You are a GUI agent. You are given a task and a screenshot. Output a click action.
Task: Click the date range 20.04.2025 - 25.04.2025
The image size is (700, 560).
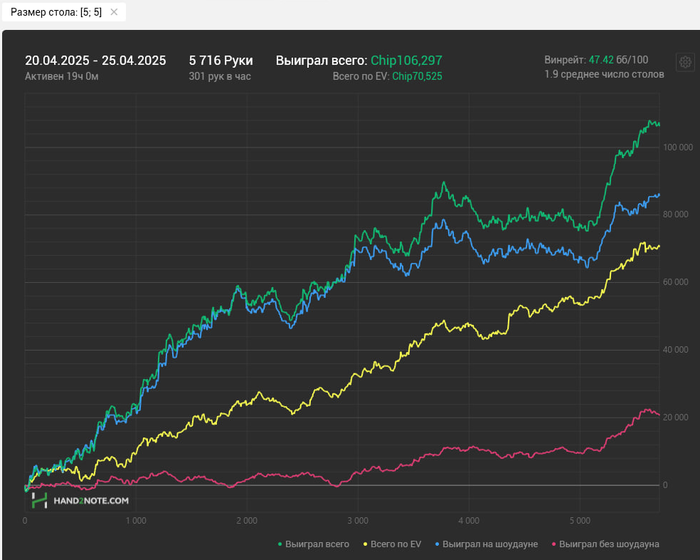pyautogui.click(x=95, y=61)
